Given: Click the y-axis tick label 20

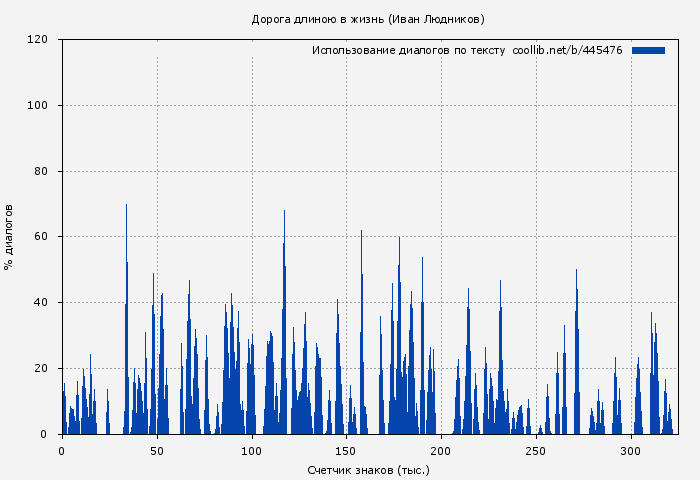Looking at the screenshot, I should [42, 369].
